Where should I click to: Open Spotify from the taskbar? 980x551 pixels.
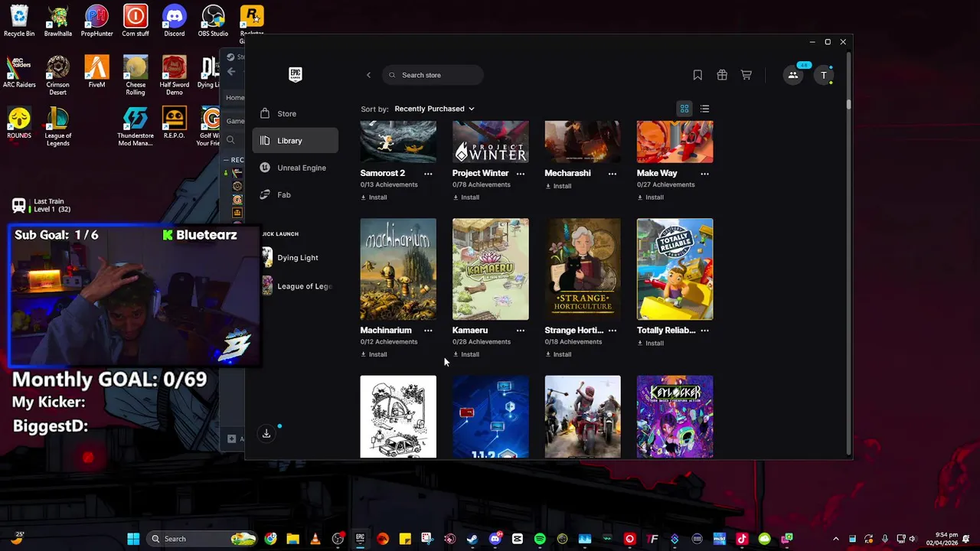coord(540,539)
